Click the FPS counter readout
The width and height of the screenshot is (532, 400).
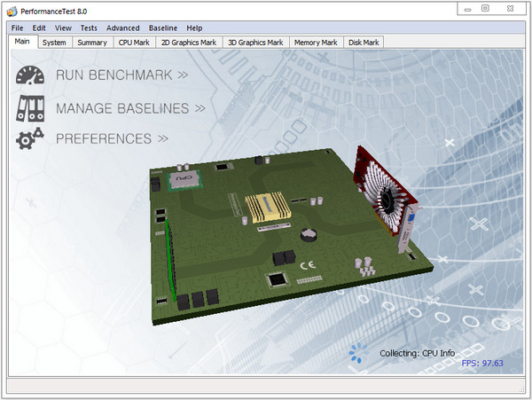coord(482,364)
